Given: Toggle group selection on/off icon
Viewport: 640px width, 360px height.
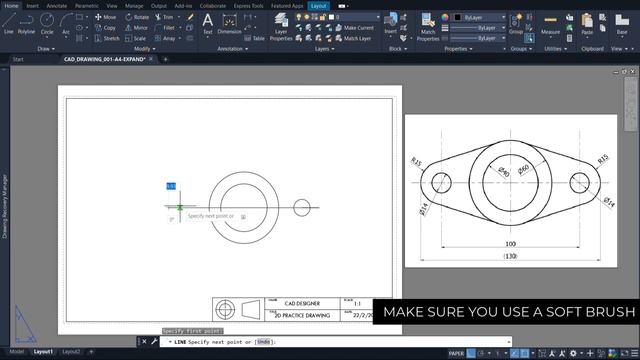Looking at the screenshot, I should click(x=529, y=38).
